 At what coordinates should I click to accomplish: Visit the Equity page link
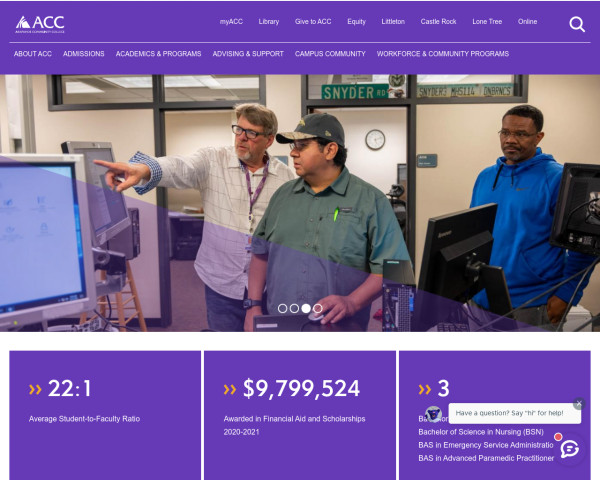[356, 22]
